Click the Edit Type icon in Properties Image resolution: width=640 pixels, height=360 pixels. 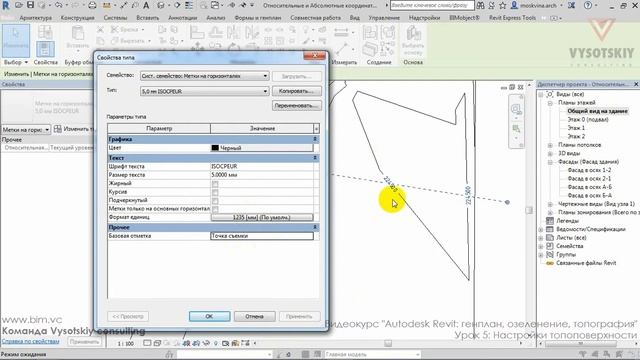point(58,129)
